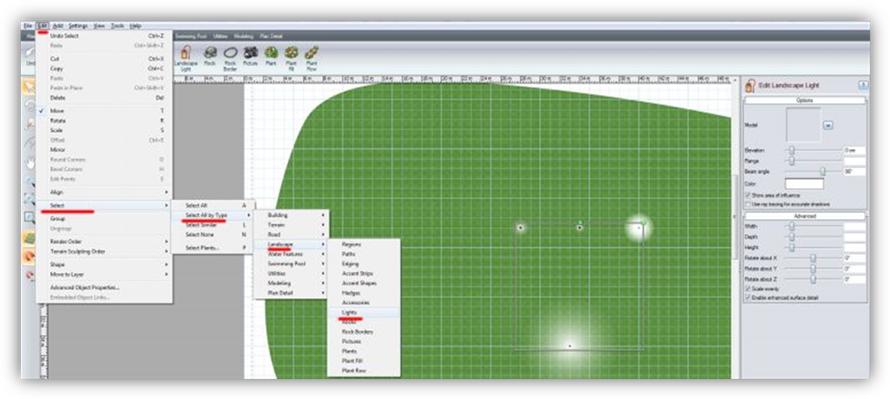The image size is (890, 399).
Task: Toggle Enable enhanced surface detail checkbox
Action: [748, 297]
